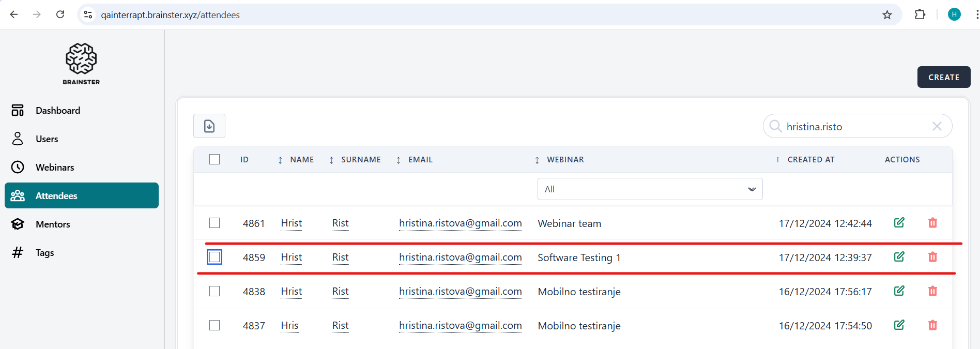Clear the search field with the X icon

coord(937,126)
